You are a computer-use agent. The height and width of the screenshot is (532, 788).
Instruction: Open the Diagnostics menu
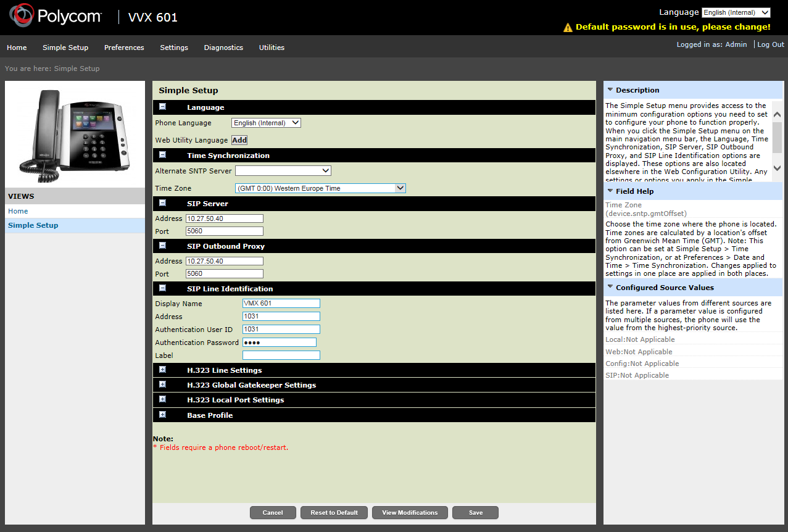pyautogui.click(x=223, y=48)
